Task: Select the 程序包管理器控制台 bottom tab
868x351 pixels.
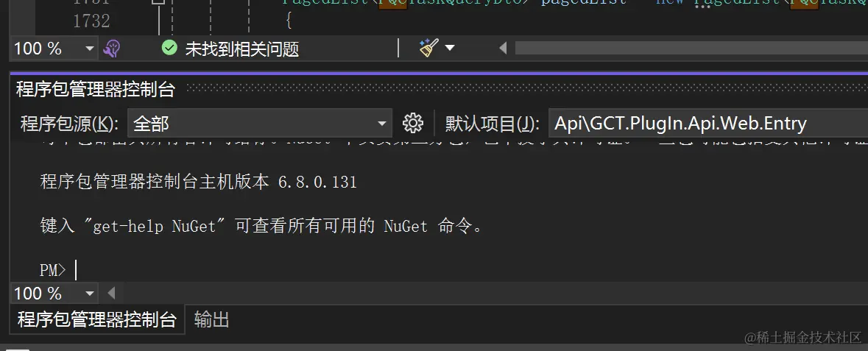Action: click(x=97, y=319)
